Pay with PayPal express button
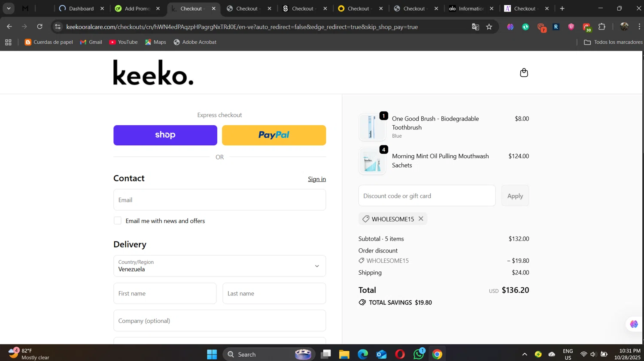The height and width of the screenshot is (361, 644). (274, 135)
